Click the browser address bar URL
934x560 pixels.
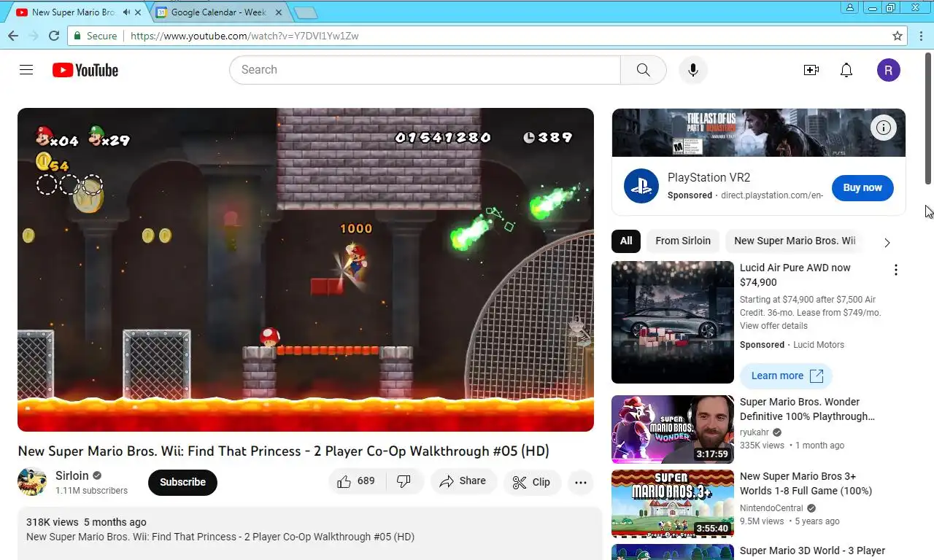244,36
